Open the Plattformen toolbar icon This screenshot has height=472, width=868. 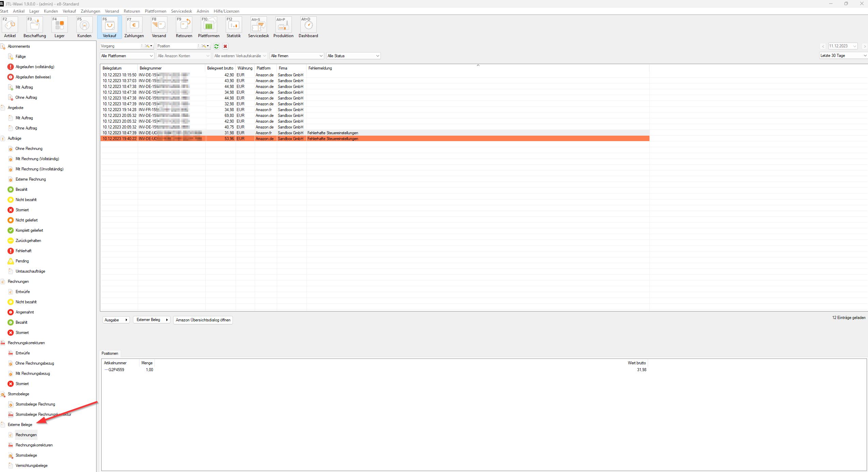[x=209, y=27]
